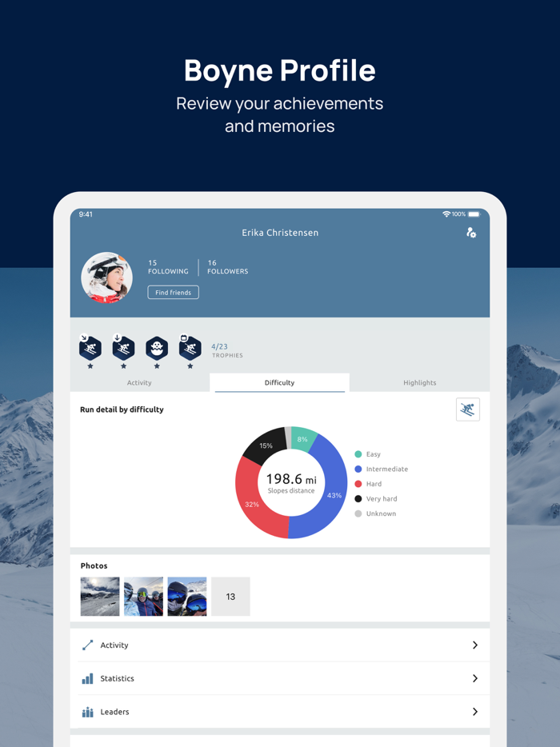The width and height of the screenshot is (560, 747).
Task: Expand the Activity row chevron
Action: (474, 645)
